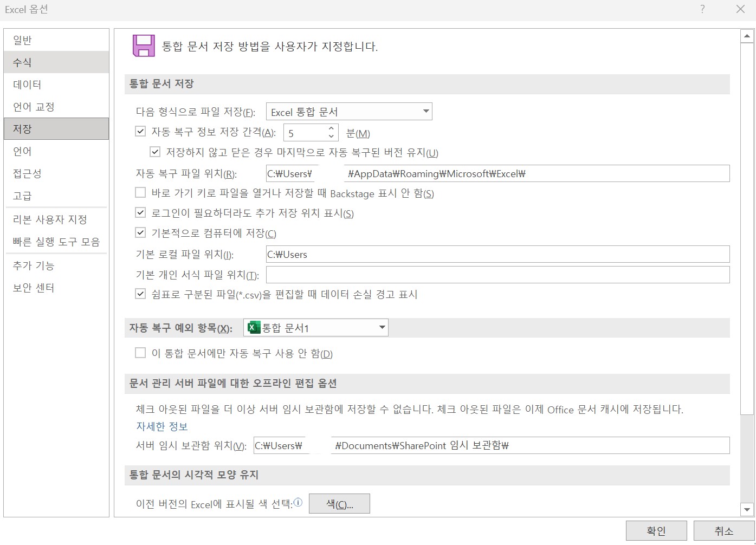Enable Backstage 표시 안 함 checkbox
The height and width of the screenshot is (545, 756).
coord(140,193)
